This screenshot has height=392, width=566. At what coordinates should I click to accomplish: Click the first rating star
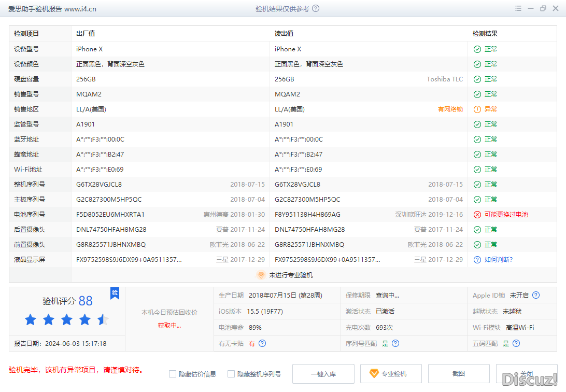point(31,319)
